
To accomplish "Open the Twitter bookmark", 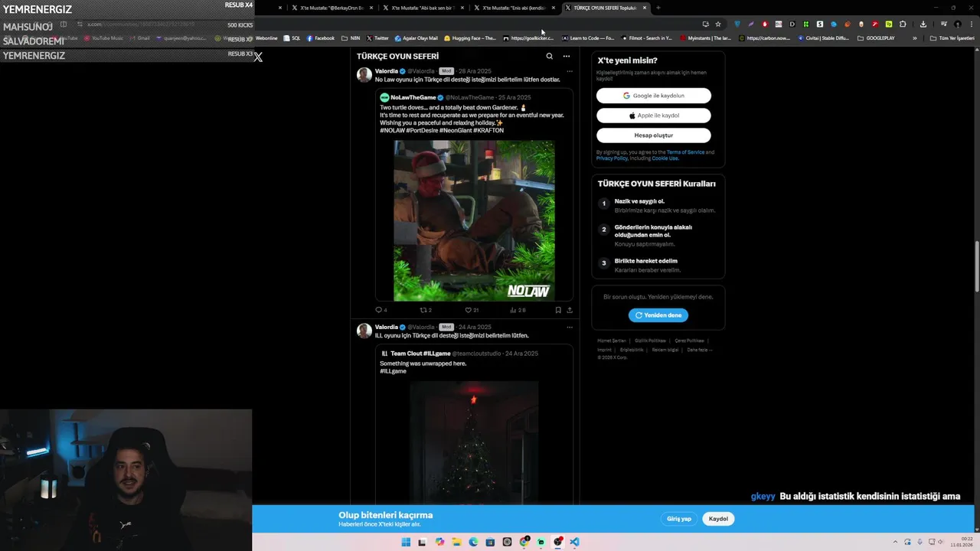I will click(x=377, y=37).
